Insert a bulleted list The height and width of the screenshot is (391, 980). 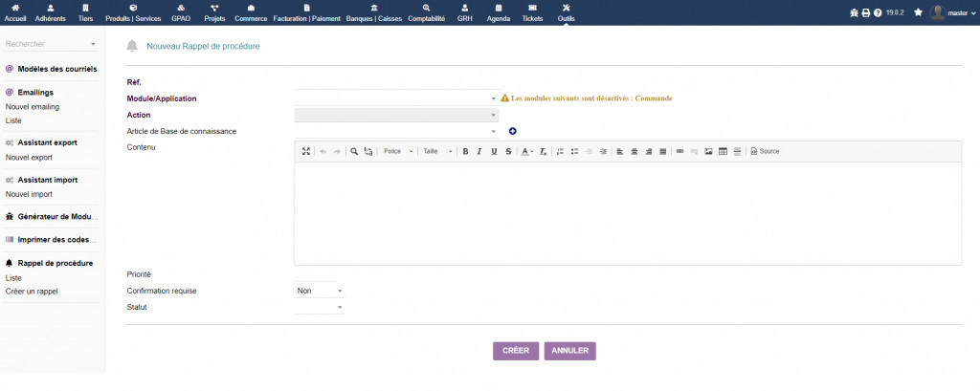[574, 151]
